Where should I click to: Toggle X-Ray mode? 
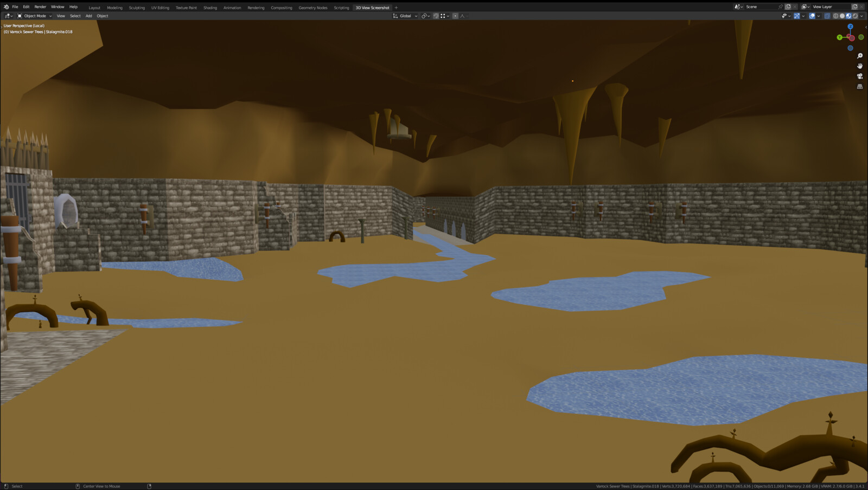(827, 16)
